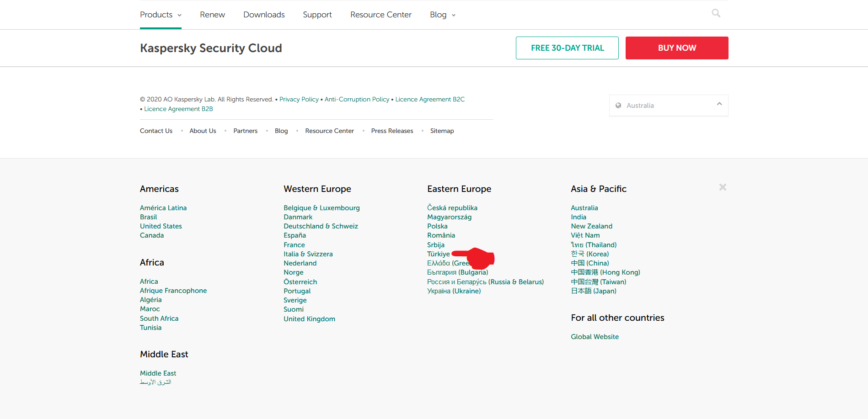
Task: Select Portugal site
Action: (x=297, y=291)
